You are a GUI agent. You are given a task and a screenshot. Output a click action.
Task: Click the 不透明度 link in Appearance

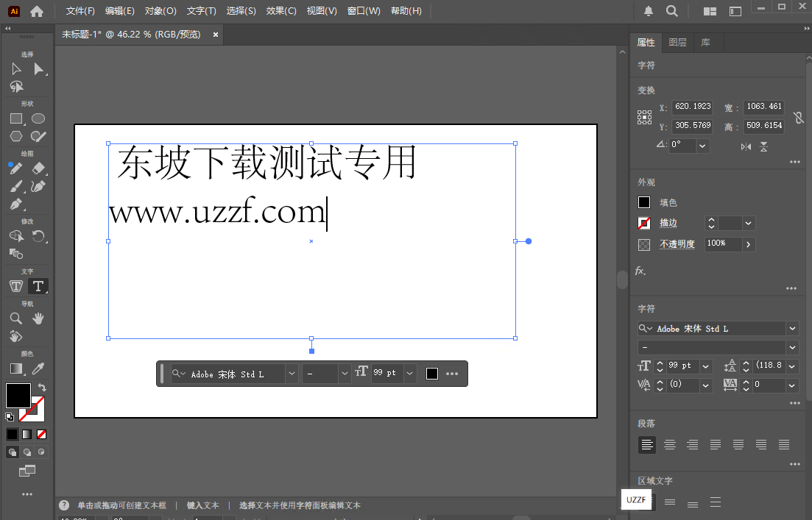click(677, 243)
